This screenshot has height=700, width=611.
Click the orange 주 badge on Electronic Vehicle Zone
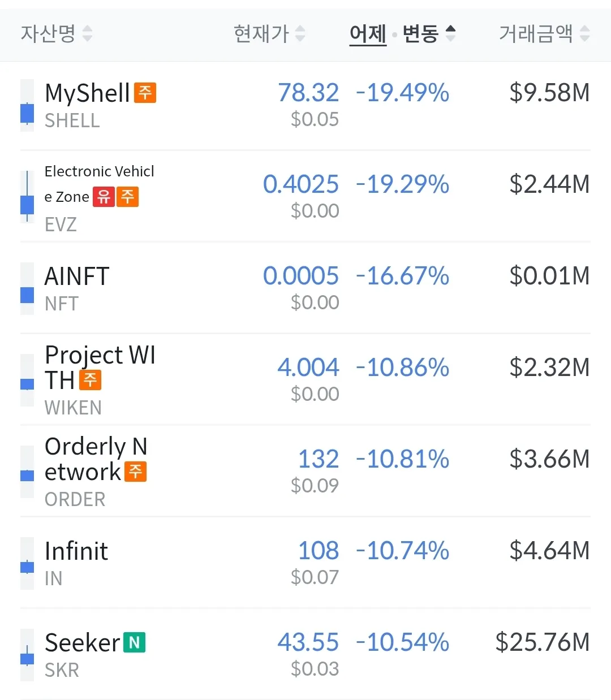tap(128, 197)
